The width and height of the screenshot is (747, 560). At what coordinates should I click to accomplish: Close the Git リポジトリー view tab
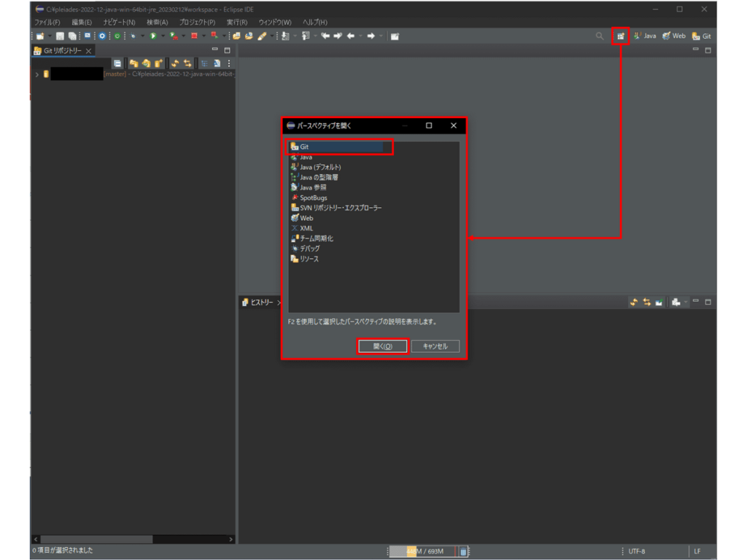88,51
